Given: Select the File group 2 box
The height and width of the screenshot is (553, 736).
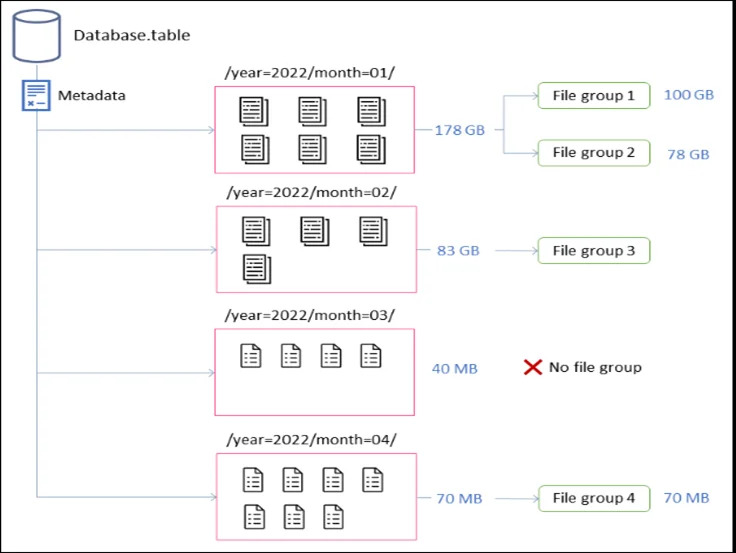Looking at the screenshot, I should tap(594, 153).
